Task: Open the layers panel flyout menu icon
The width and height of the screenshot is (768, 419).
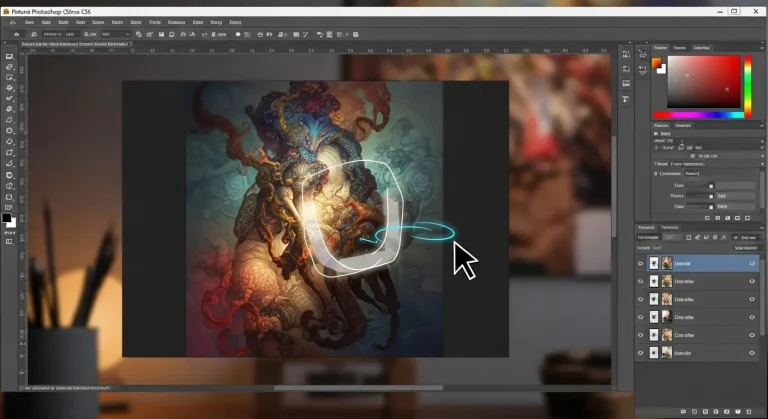Action: pyautogui.click(x=762, y=227)
